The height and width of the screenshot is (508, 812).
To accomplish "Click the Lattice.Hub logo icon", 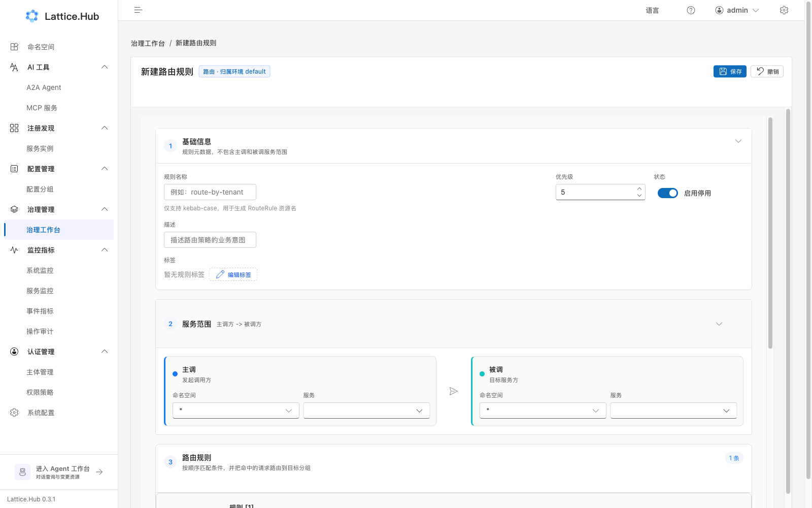I will tap(32, 16).
